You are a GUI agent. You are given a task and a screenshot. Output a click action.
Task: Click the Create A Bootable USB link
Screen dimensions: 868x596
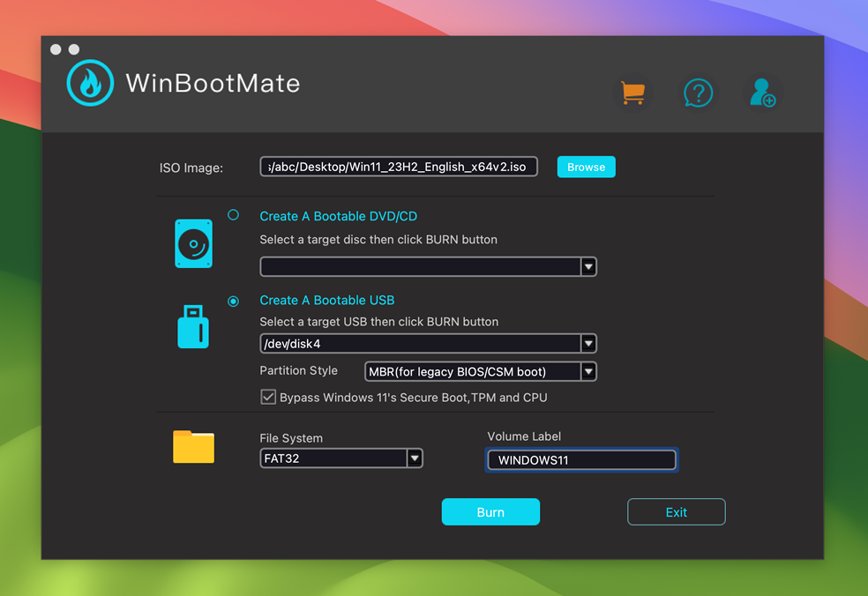[327, 300]
